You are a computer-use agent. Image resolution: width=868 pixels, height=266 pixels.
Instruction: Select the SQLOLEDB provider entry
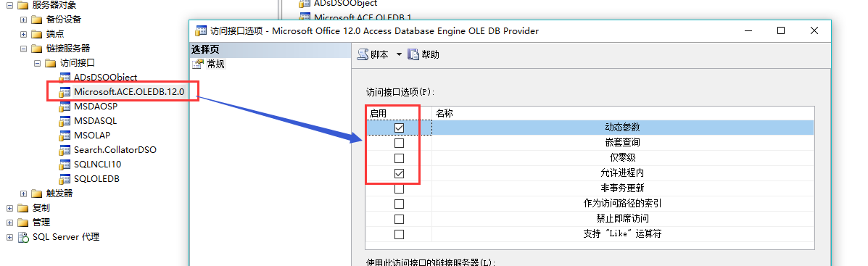[x=97, y=179]
